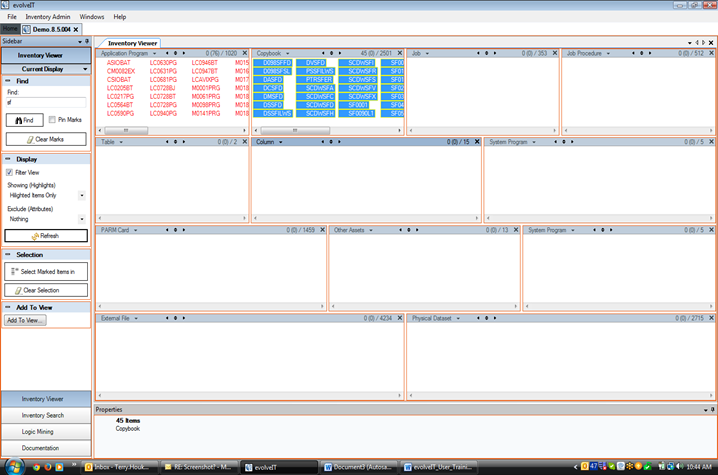Click the Add To View... button
The image size is (718, 475).
(25, 321)
